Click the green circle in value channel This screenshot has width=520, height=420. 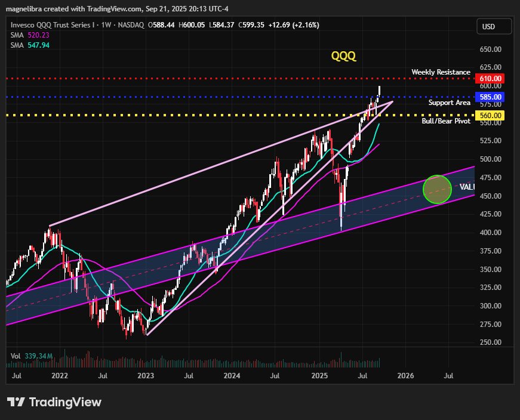[x=437, y=189]
